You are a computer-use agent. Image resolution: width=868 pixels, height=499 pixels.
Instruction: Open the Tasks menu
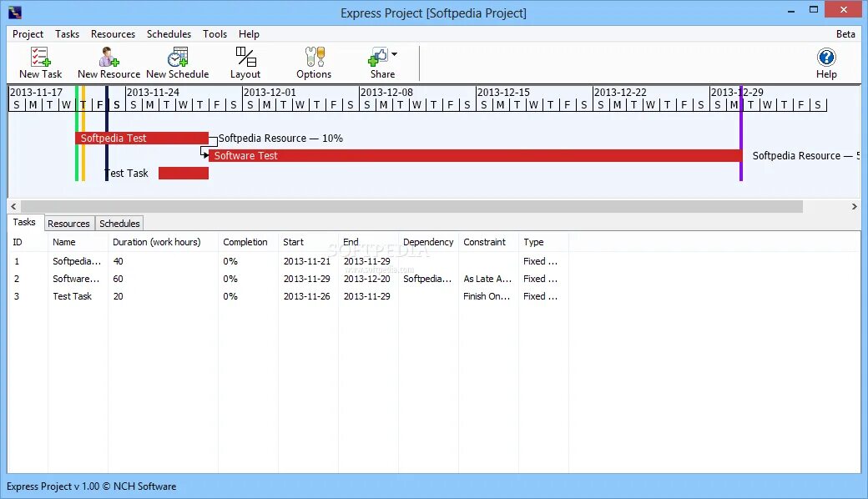coord(67,33)
